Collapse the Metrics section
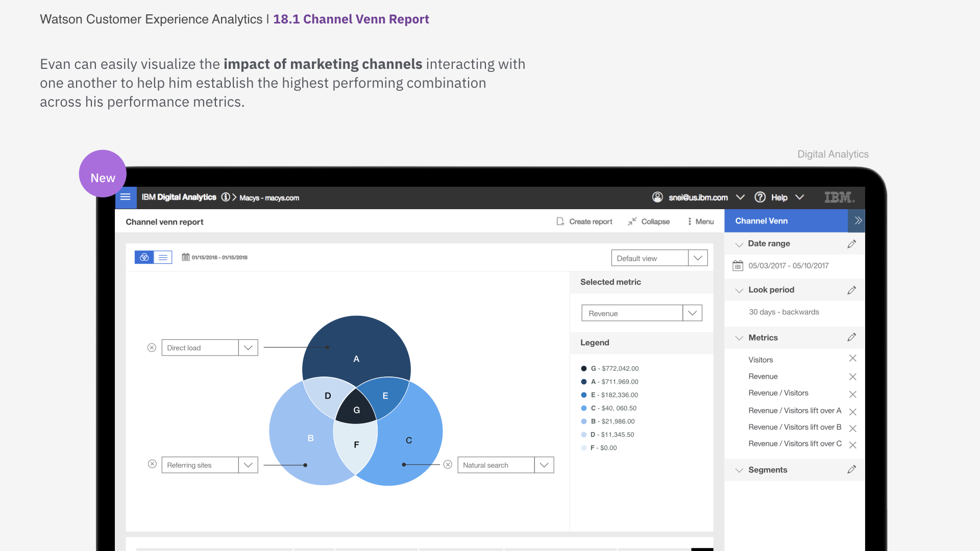Viewport: 980px width, 551px height. click(739, 338)
